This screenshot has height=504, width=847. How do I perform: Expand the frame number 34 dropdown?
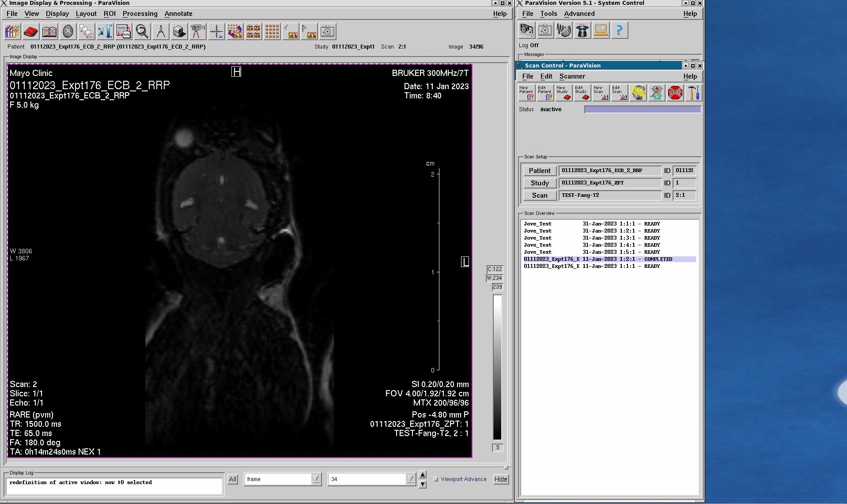[x=410, y=479]
